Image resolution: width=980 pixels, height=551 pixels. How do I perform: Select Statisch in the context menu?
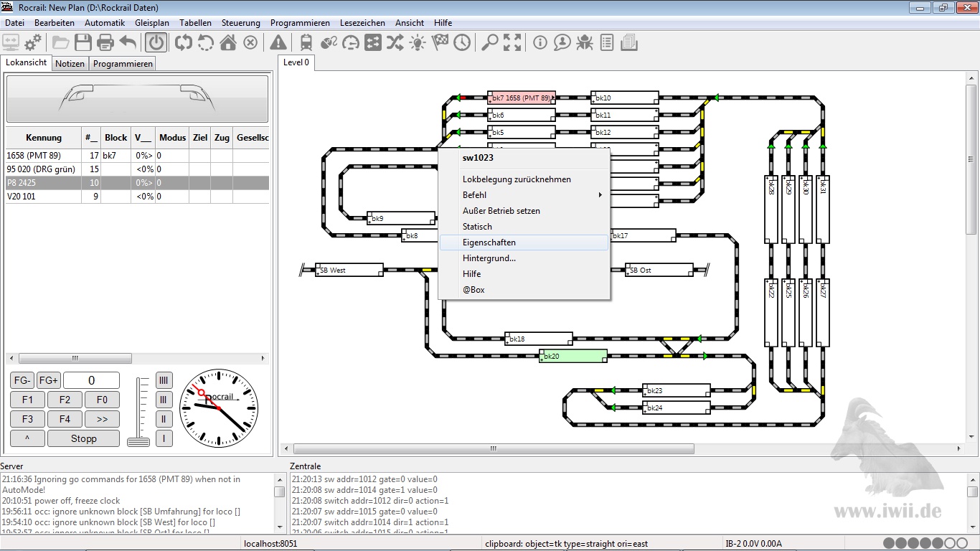click(x=524, y=227)
